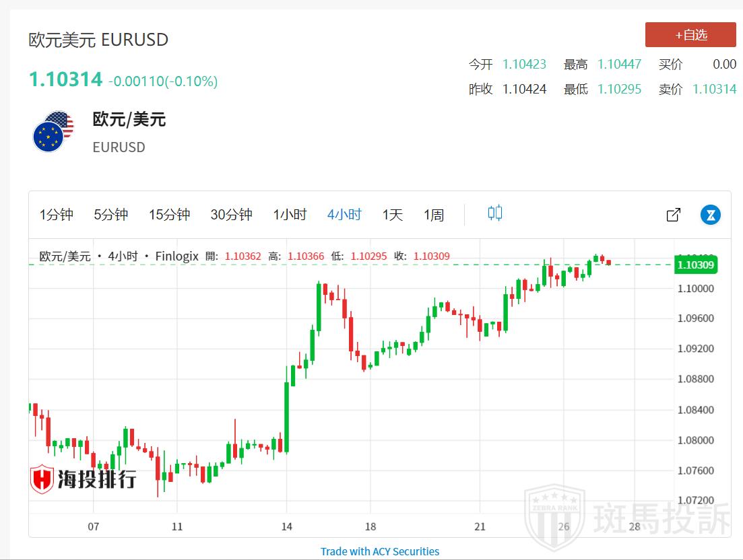Image resolution: width=743 pixels, height=560 pixels.
Task: Click the date label 14 on time axis
Action: 287,526
